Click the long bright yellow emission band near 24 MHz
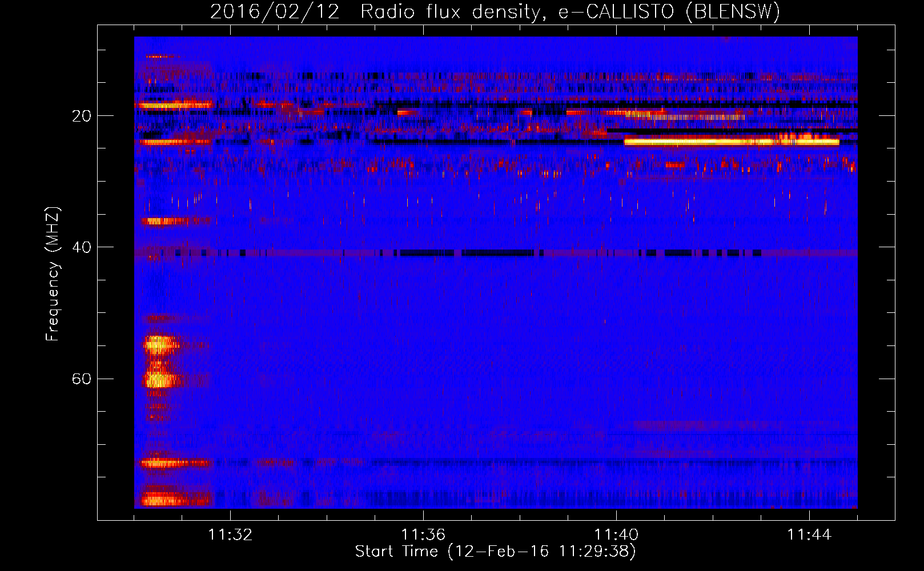The image size is (924, 571). pyautogui.click(x=732, y=142)
